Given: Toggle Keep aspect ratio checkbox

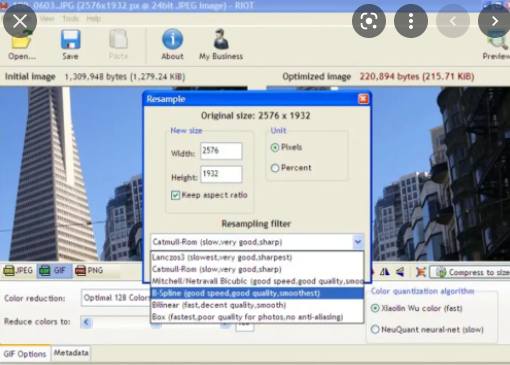Looking at the screenshot, I should [x=175, y=195].
